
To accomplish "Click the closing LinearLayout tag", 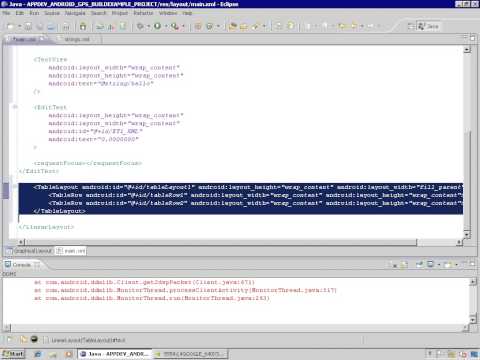I will pyautogui.click(x=46, y=227).
